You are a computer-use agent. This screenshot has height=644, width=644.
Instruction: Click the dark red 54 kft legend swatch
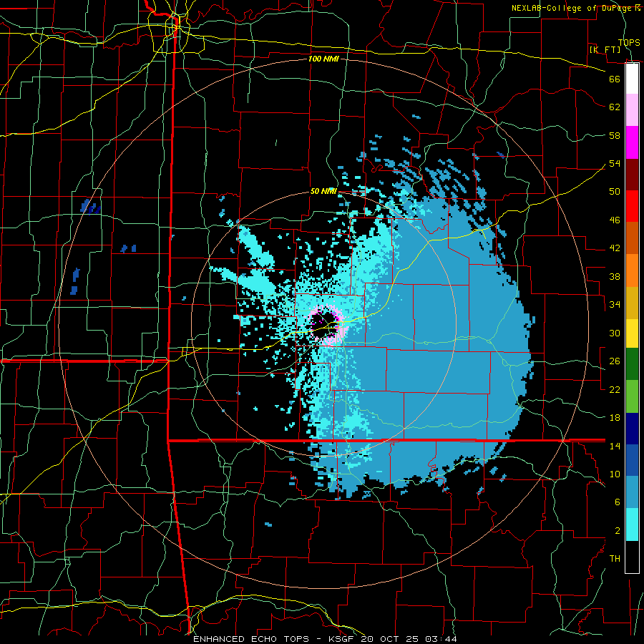632,175
